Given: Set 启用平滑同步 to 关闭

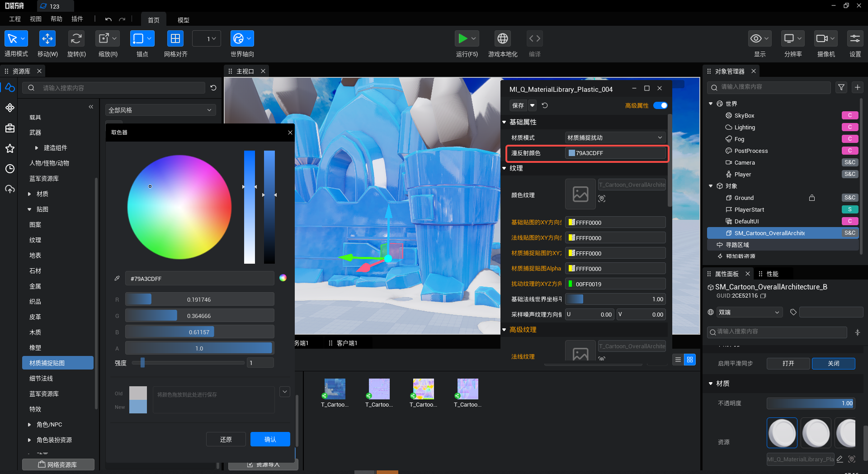Looking at the screenshot, I should [x=834, y=363].
